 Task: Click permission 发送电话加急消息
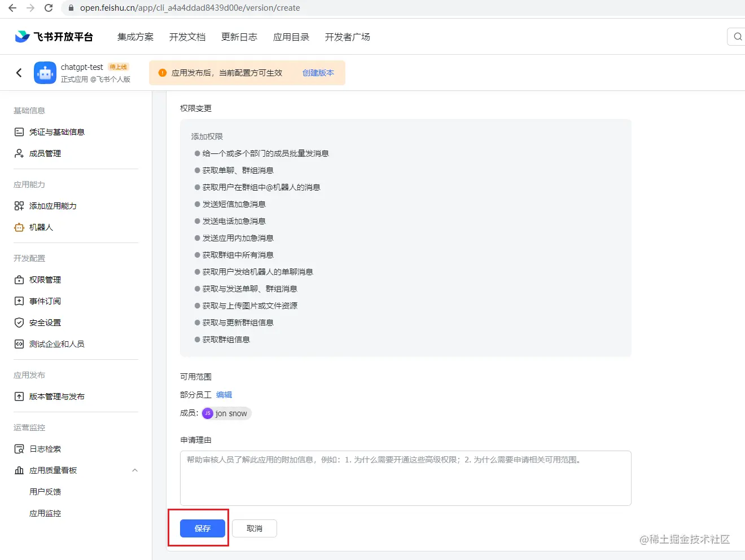[x=234, y=221]
